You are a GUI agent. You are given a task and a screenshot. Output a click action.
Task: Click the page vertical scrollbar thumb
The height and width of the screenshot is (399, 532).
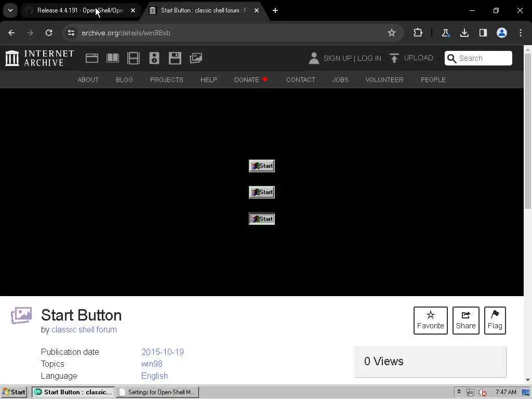528,130
